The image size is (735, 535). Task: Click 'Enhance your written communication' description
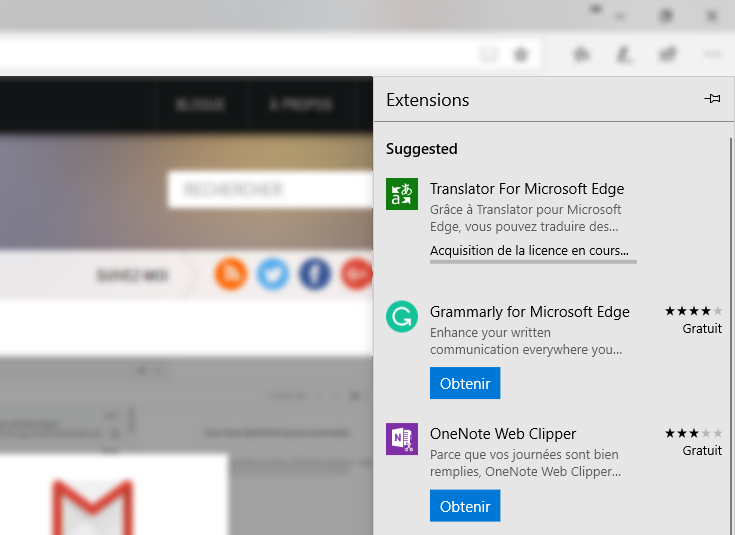coord(526,341)
